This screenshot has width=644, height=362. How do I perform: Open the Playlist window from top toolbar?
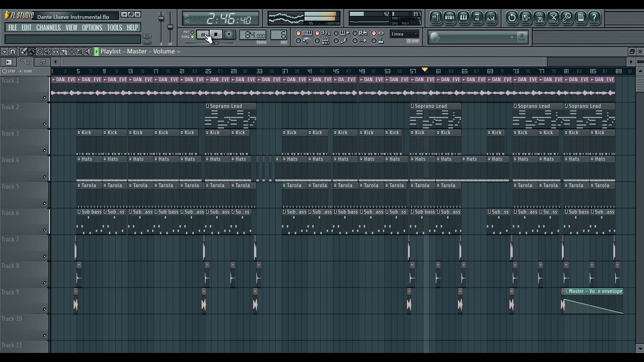point(436,18)
